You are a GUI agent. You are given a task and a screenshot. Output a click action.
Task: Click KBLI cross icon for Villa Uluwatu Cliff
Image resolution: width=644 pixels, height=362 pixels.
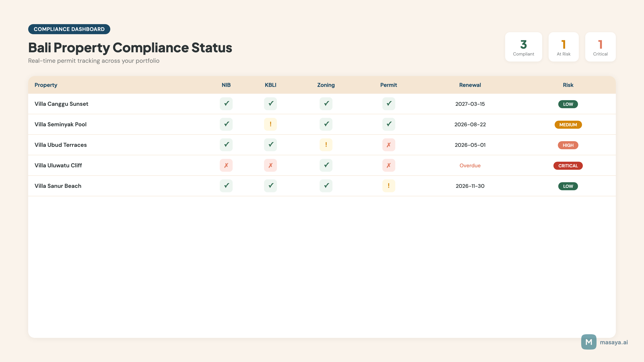(270, 165)
